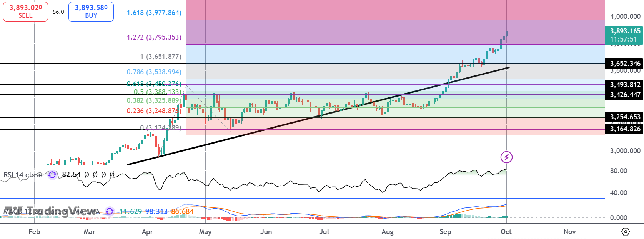Select the RSI 14 close indicator title

(23, 175)
